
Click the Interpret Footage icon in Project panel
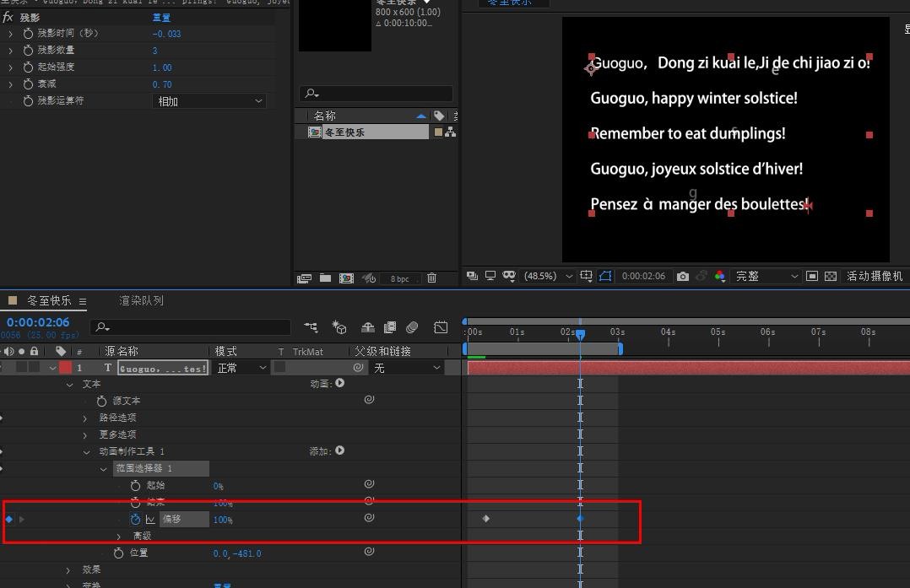point(304,278)
